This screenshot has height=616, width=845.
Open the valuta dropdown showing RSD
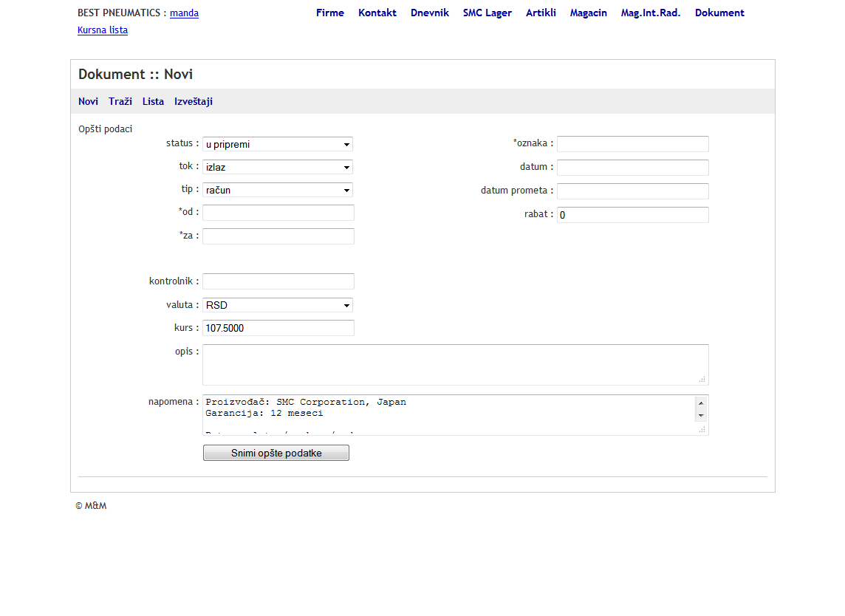278,305
